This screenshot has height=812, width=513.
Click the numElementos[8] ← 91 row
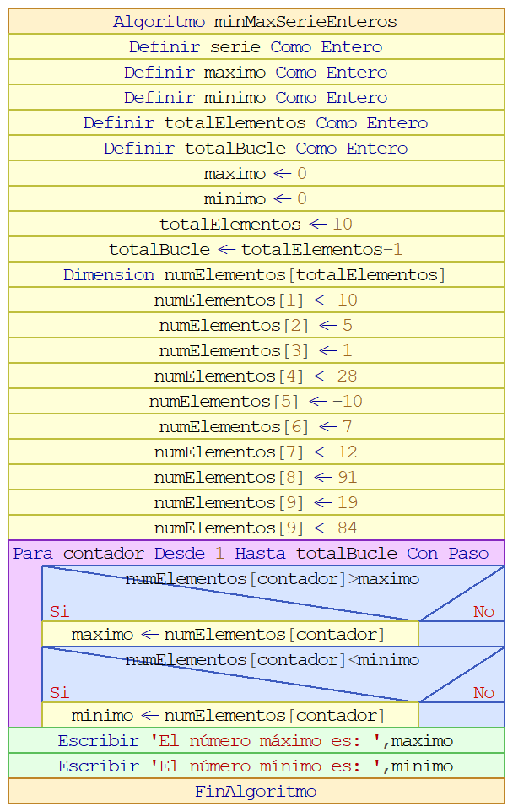pos(256,478)
